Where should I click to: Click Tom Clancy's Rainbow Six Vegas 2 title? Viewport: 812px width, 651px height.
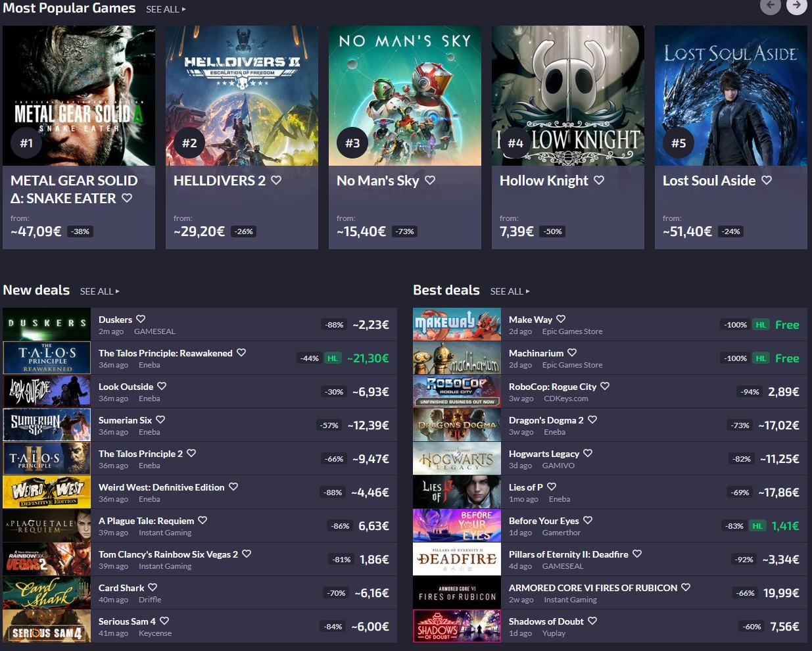click(x=168, y=554)
